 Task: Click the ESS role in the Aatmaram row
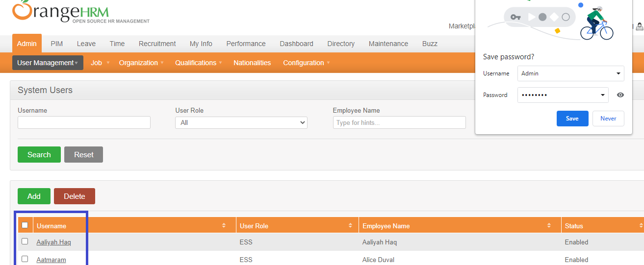click(x=246, y=260)
